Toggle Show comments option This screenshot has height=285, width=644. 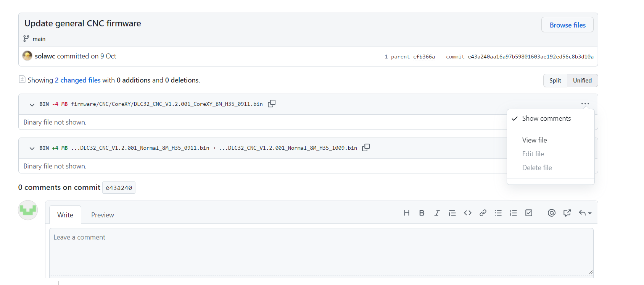pos(546,118)
